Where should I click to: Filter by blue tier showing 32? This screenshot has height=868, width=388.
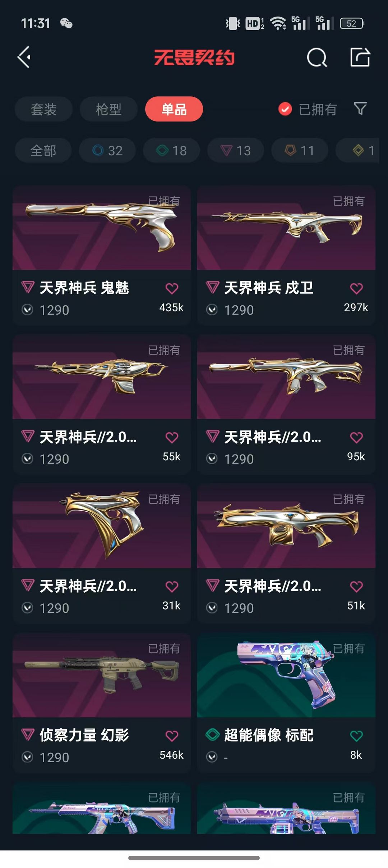pyautogui.click(x=107, y=150)
